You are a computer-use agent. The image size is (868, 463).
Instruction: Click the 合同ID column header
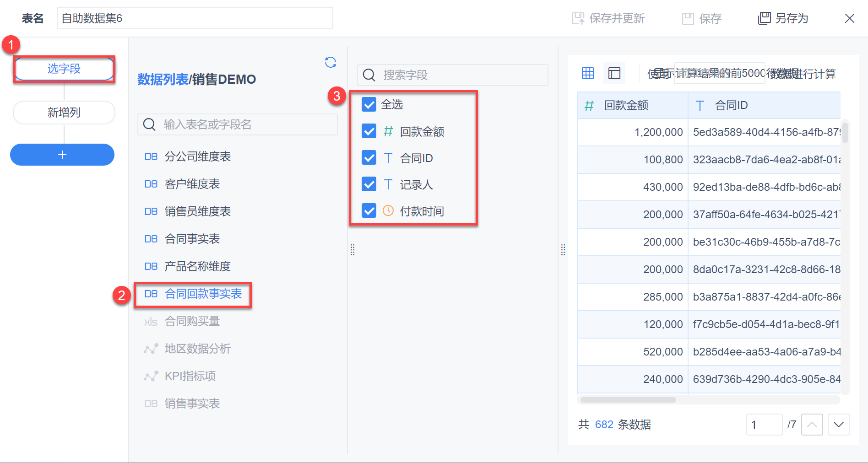765,106
